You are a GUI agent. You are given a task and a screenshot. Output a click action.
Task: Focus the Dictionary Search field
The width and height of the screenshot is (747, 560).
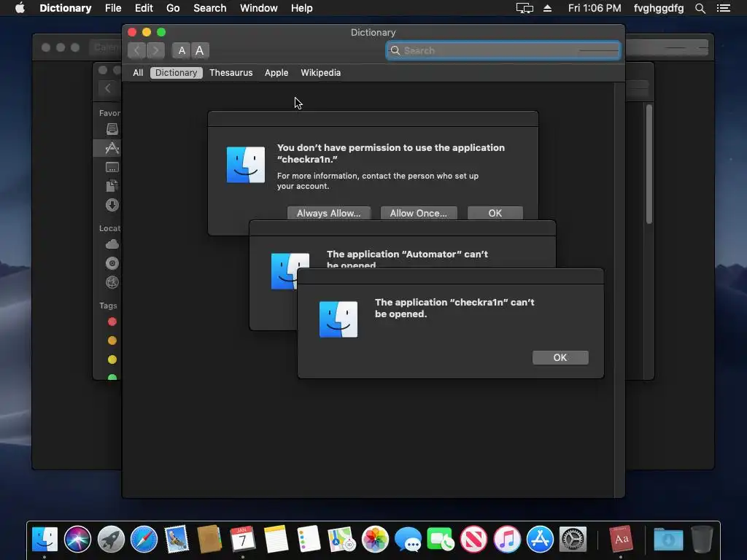[503, 50]
